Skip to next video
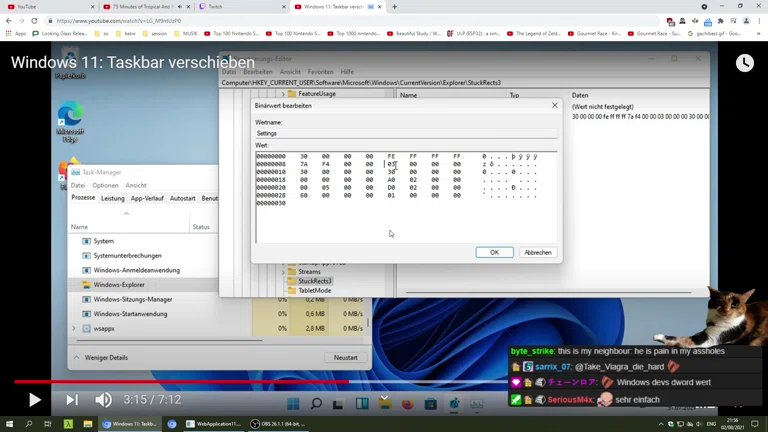Image resolution: width=768 pixels, height=432 pixels. pyautogui.click(x=71, y=400)
